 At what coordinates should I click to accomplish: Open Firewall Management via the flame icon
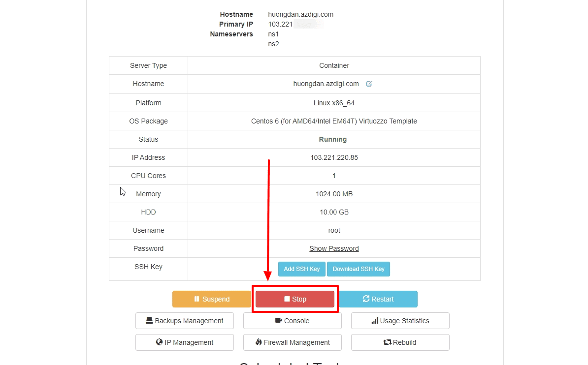(x=259, y=342)
